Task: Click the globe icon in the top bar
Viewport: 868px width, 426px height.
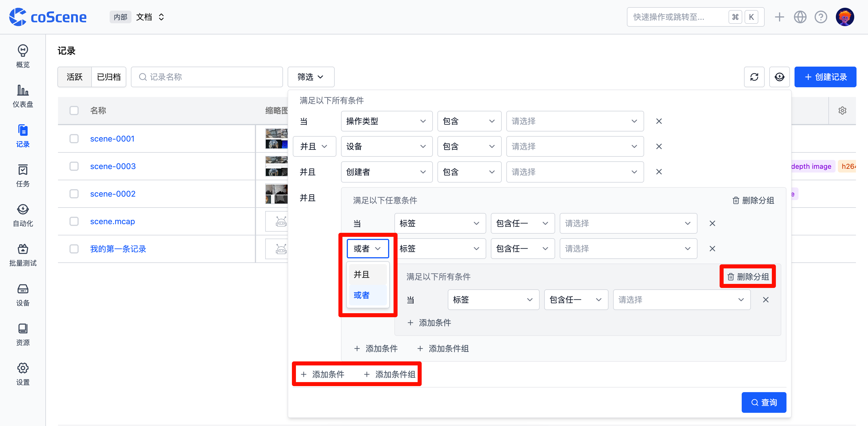Action: click(x=800, y=17)
